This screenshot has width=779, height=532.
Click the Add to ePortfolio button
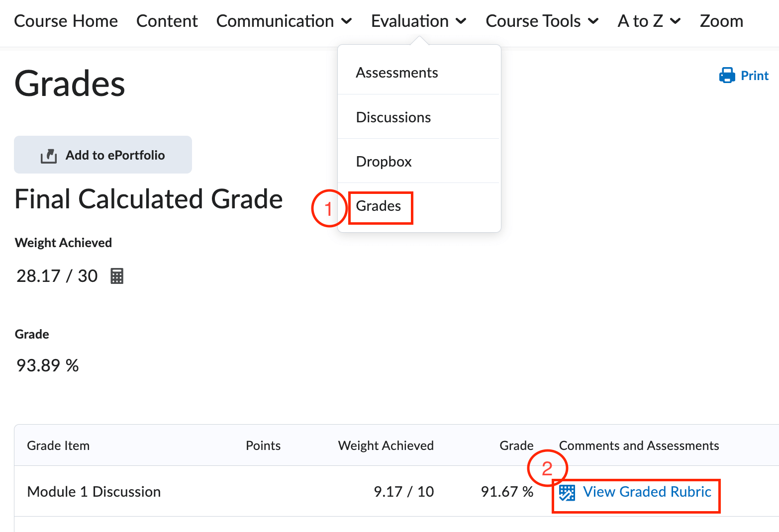tap(103, 155)
